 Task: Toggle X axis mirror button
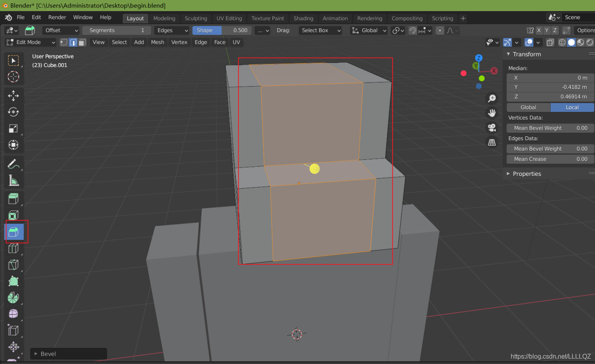click(539, 30)
